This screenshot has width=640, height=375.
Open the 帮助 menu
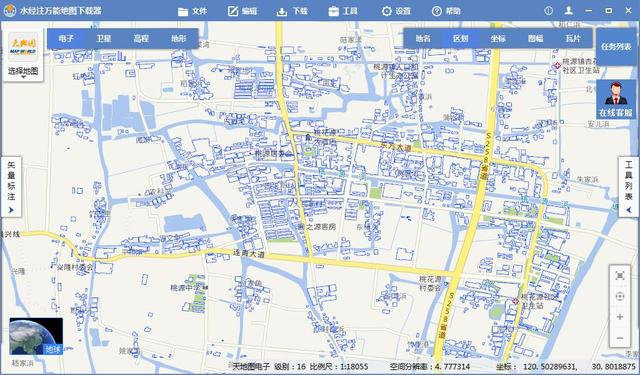click(446, 11)
